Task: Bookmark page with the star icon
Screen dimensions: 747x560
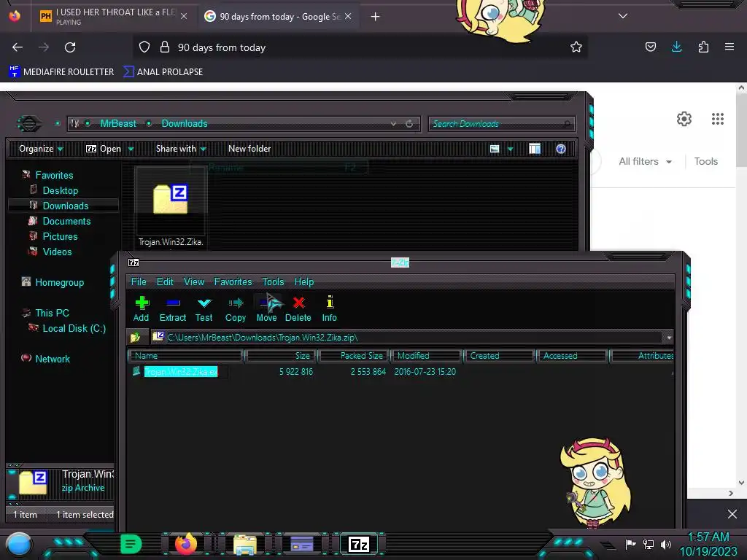Action: (x=576, y=47)
